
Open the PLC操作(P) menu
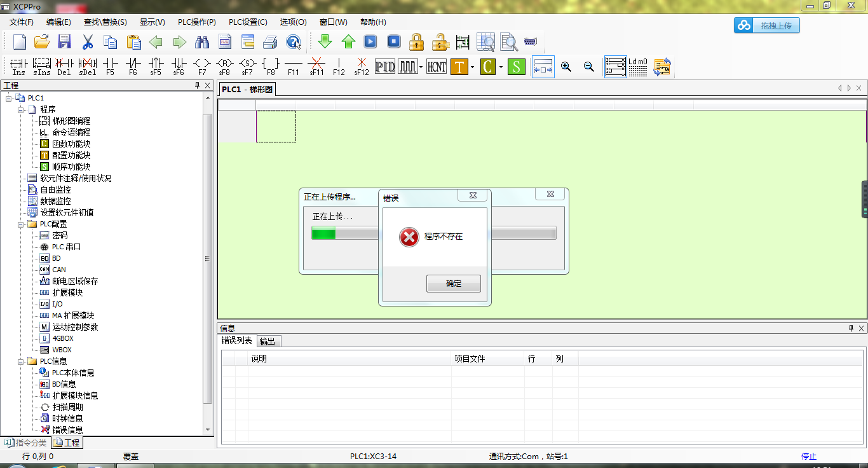196,22
